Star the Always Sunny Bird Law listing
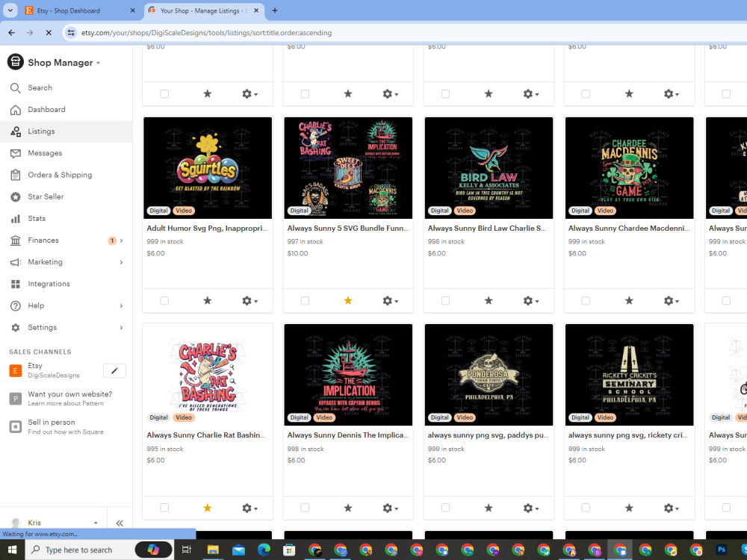Viewport: 747px width, 560px height. click(x=489, y=300)
